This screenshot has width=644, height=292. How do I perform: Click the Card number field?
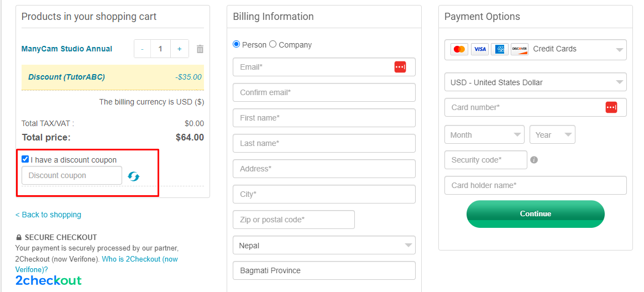(536, 107)
